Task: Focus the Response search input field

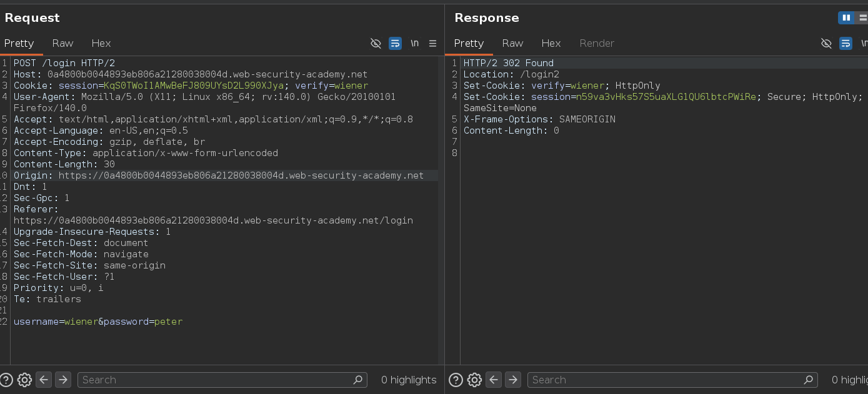Action: [673, 380]
